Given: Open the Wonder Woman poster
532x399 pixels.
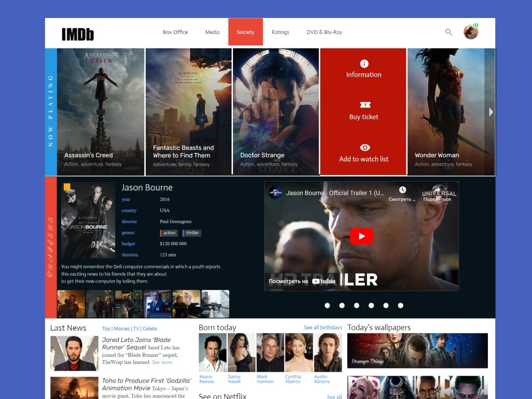Looking at the screenshot, I should [451, 112].
